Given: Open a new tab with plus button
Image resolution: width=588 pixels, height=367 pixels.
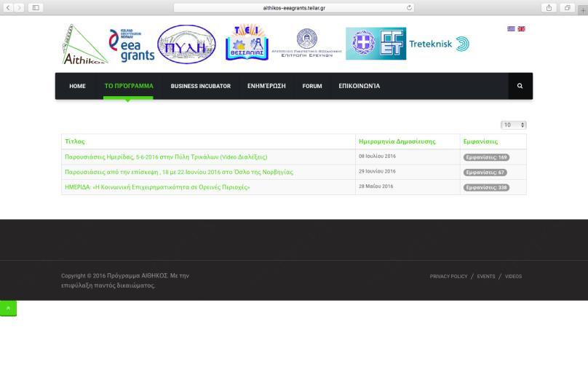Looking at the screenshot, I should coord(583,10).
